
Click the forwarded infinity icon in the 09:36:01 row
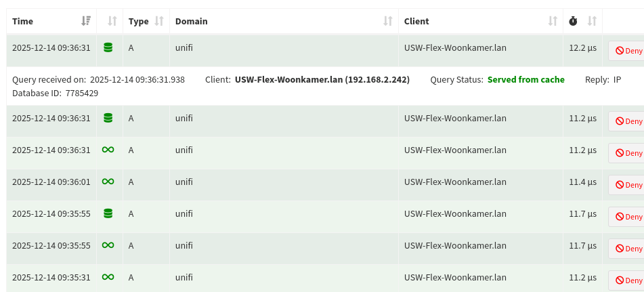tap(108, 182)
